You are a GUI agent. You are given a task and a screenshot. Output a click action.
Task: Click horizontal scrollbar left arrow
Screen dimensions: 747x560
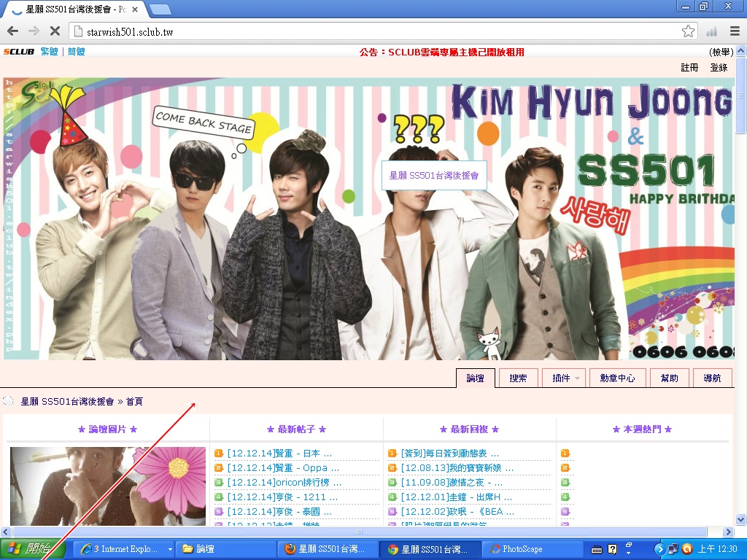click(6, 532)
